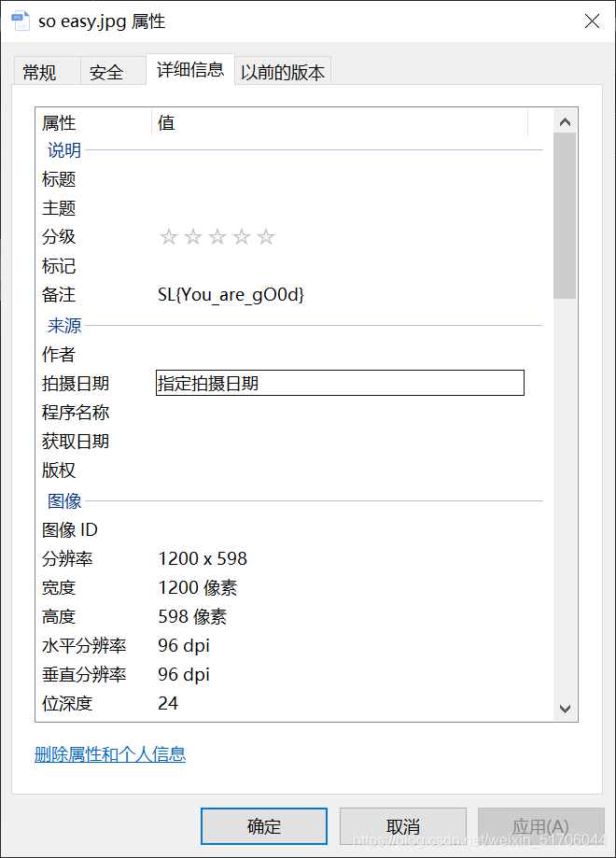Set rating to two stars
The image size is (616, 858).
(x=192, y=237)
